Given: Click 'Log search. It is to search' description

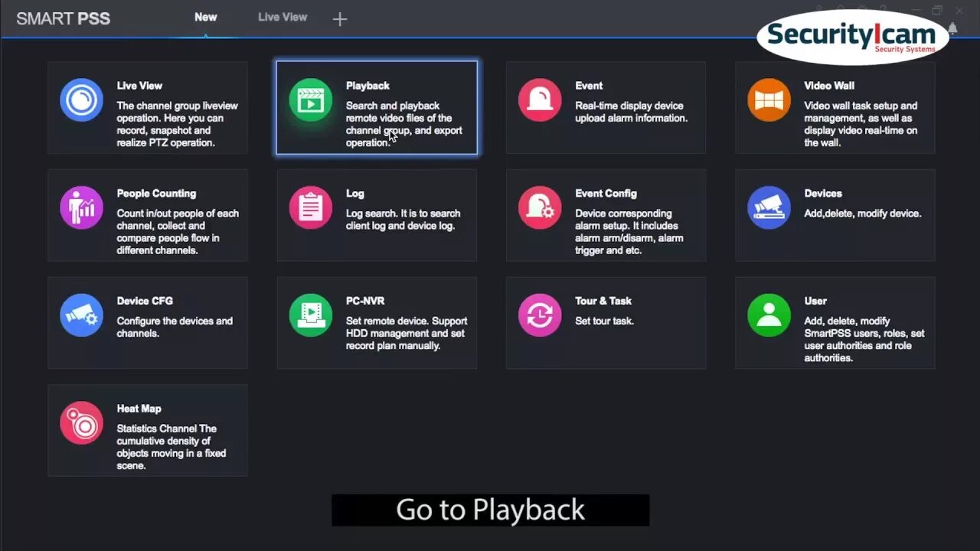Looking at the screenshot, I should pyautogui.click(x=403, y=220).
